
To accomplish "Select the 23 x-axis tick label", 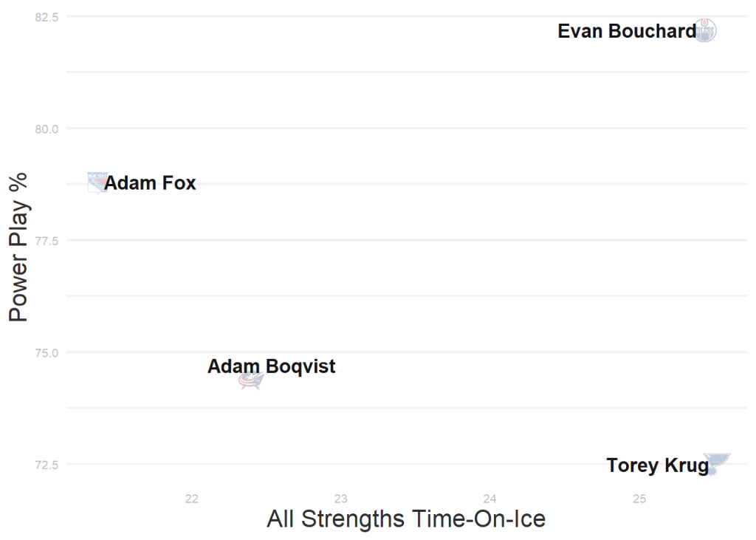I will point(340,499).
